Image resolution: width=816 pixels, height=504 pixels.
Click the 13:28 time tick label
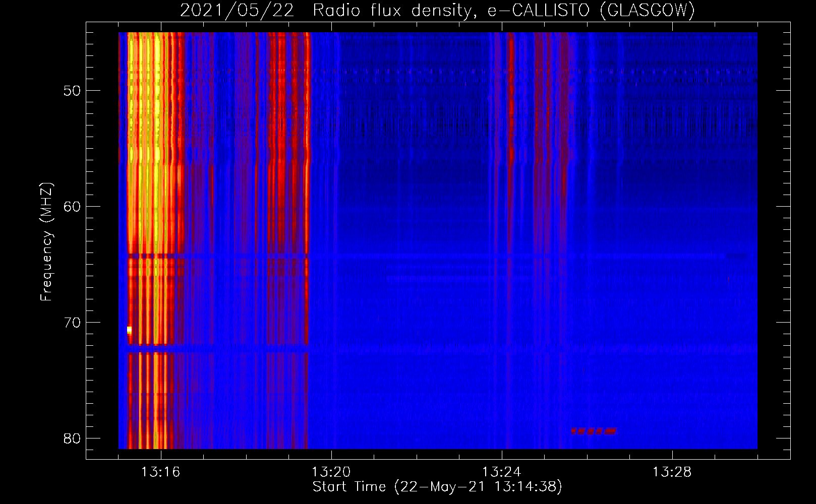tap(672, 472)
